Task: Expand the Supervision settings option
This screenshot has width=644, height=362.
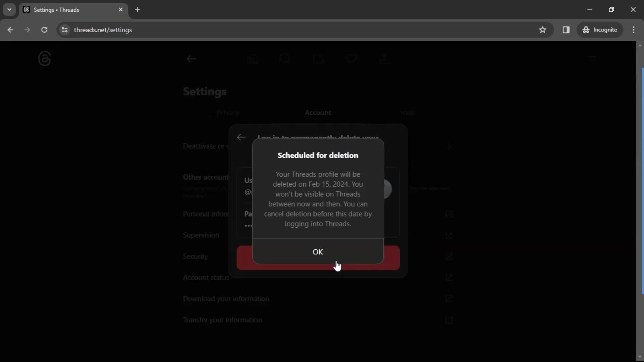Action: pos(201,235)
